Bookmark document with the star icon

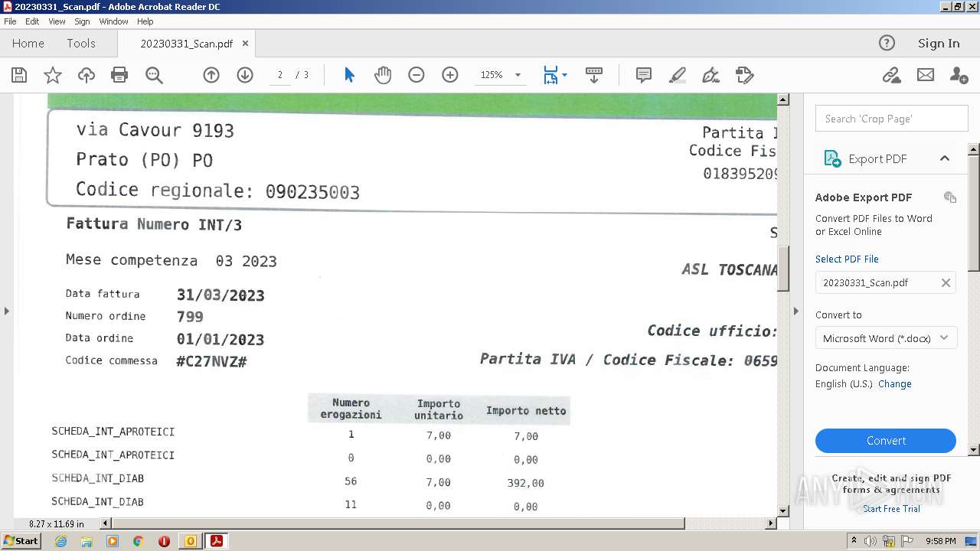[53, 75]
